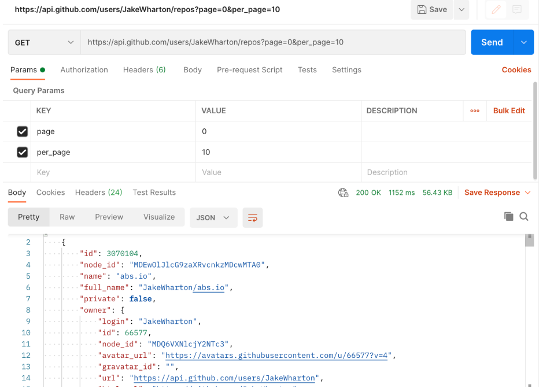This screenshot has height=392, width=539.
Task: Select the Raw view
Action: pos(67,217)
